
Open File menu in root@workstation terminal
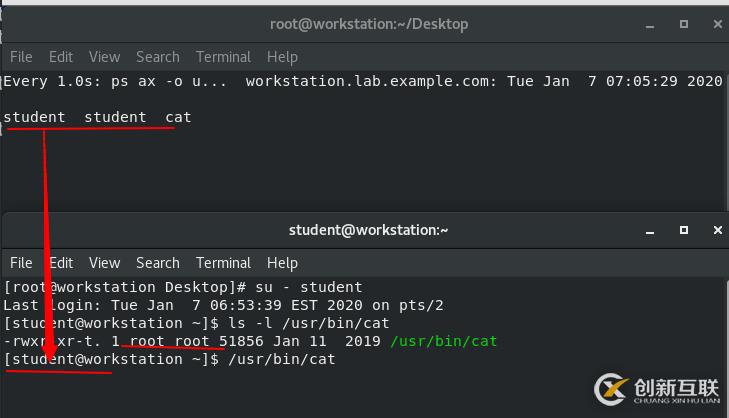[x=21, y=57]
